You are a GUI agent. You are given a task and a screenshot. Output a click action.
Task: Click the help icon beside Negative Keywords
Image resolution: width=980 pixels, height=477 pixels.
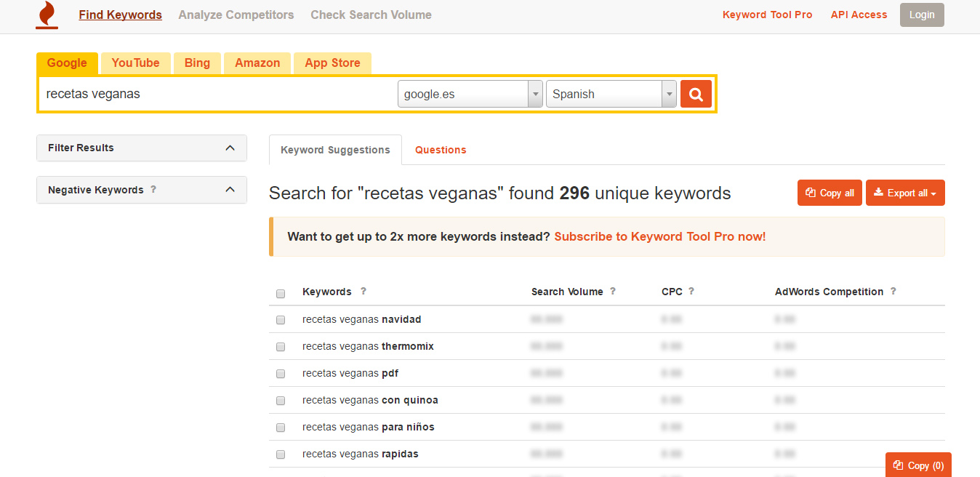click(153, 189)
